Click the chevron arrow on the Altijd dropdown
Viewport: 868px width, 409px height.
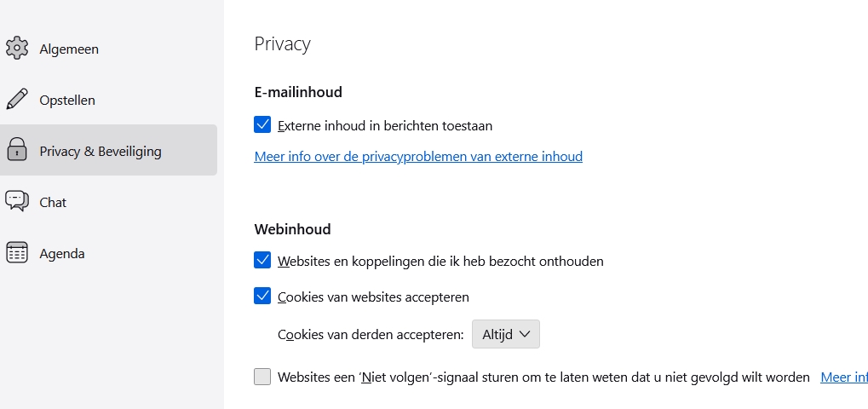pyautogui.click(x=525, y=335)
